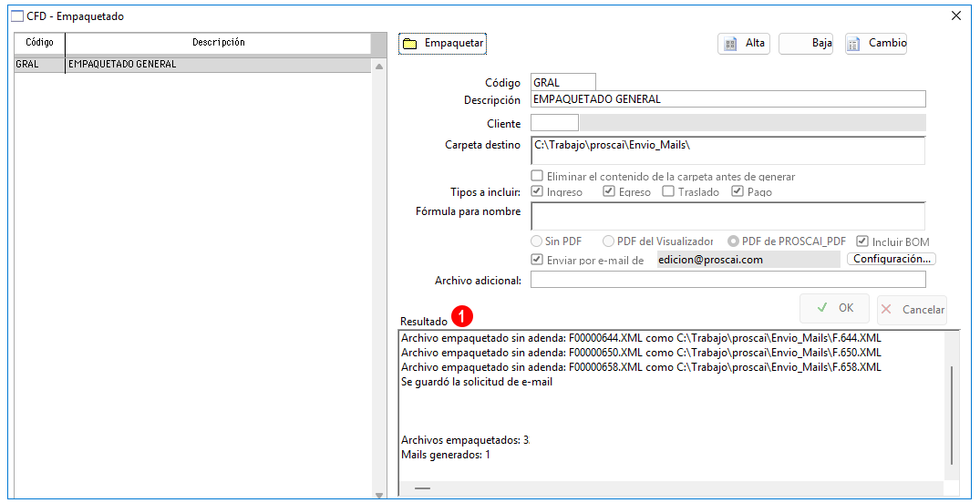Click the EMPAQUETADO GENERAL list cell

(218, 65)
